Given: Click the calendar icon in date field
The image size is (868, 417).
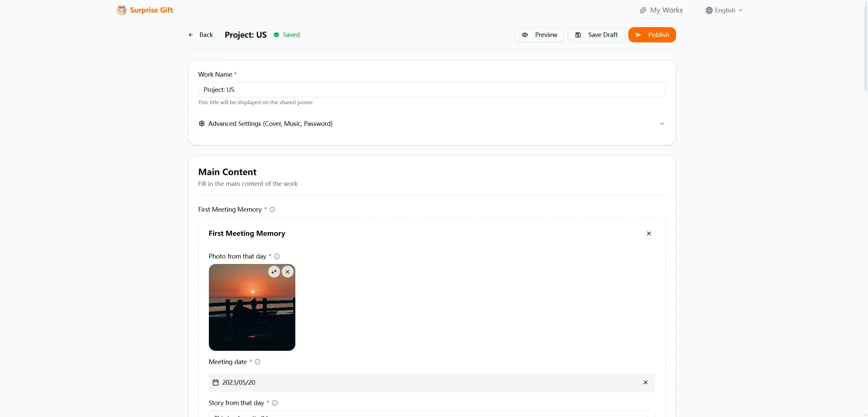Looking at the screenshot, I should tap(216, 383).
